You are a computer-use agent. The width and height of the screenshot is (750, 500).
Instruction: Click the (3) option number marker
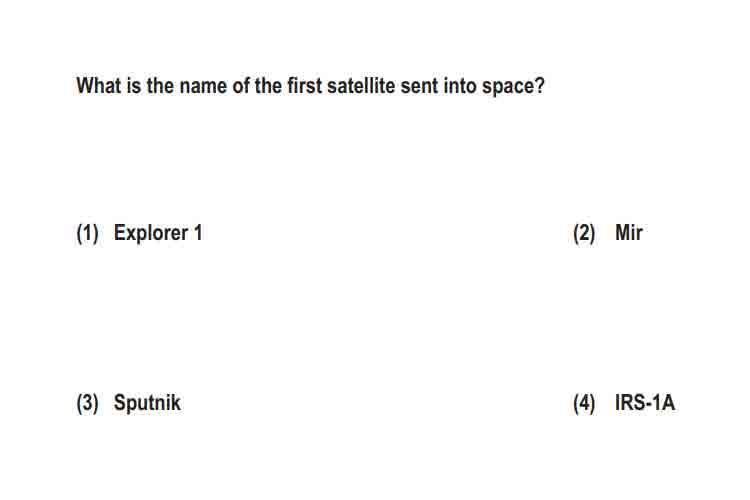tap(87, 403)
